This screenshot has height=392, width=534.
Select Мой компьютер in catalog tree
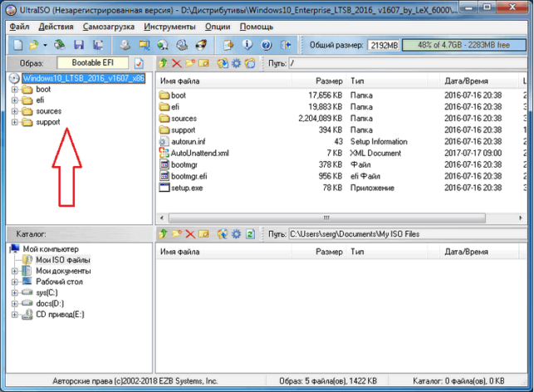point(51,249)
